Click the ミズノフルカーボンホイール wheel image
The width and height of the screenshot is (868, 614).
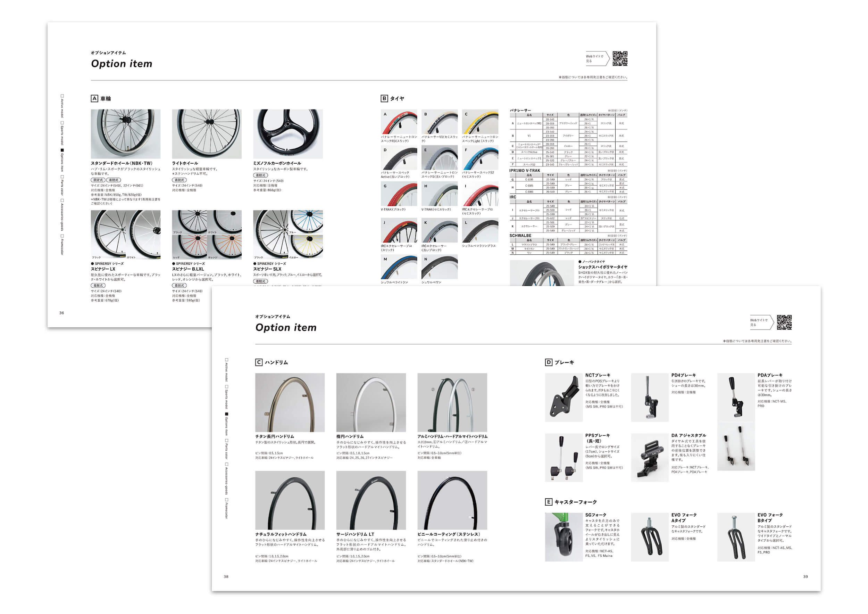(x=288, y=134)
